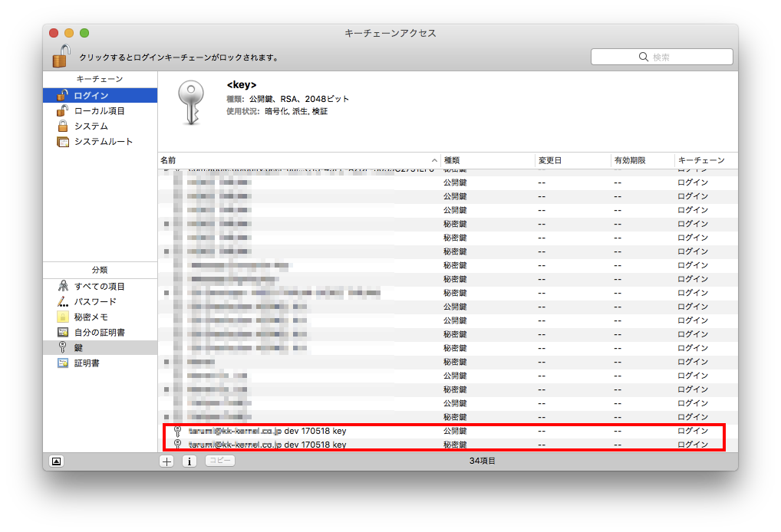The width and height of the screenshot is (781, 532).
Task: Toggle the preview pane button at bottom left
Action: 56,461
